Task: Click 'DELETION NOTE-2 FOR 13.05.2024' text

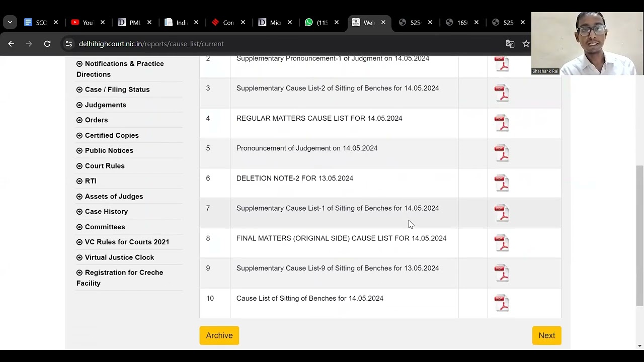Action: (295, 178)
